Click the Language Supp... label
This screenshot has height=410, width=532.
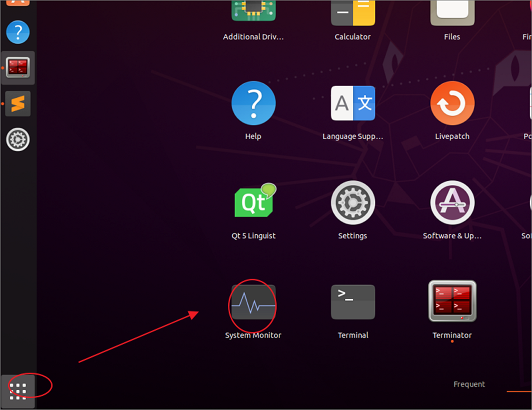353,137
